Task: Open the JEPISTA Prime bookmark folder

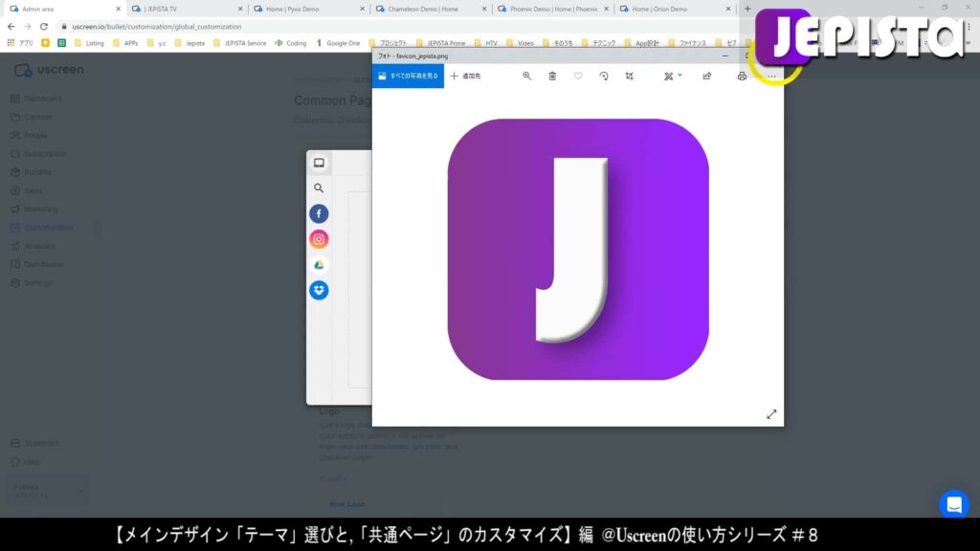Action: pos(440,43)
